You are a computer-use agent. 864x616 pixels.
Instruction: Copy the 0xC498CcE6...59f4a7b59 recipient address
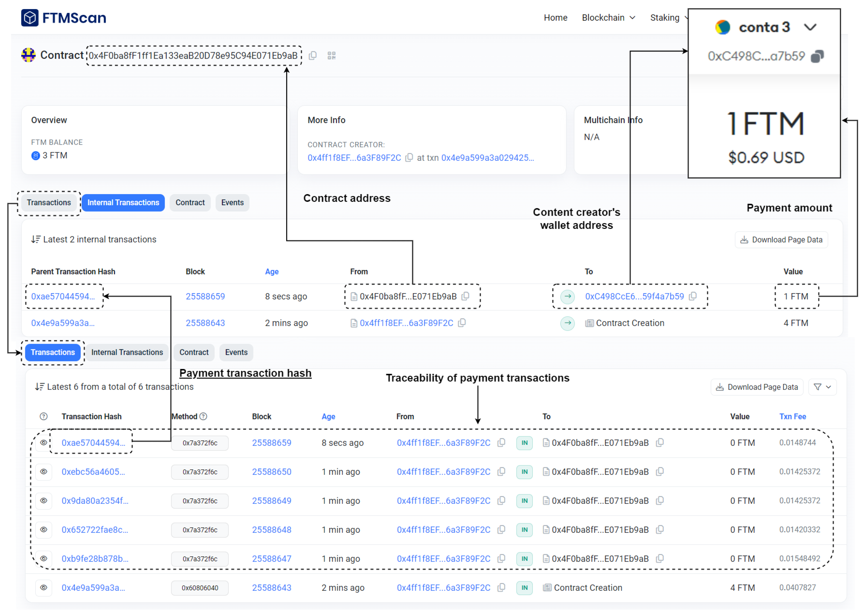tap(693, 296)
